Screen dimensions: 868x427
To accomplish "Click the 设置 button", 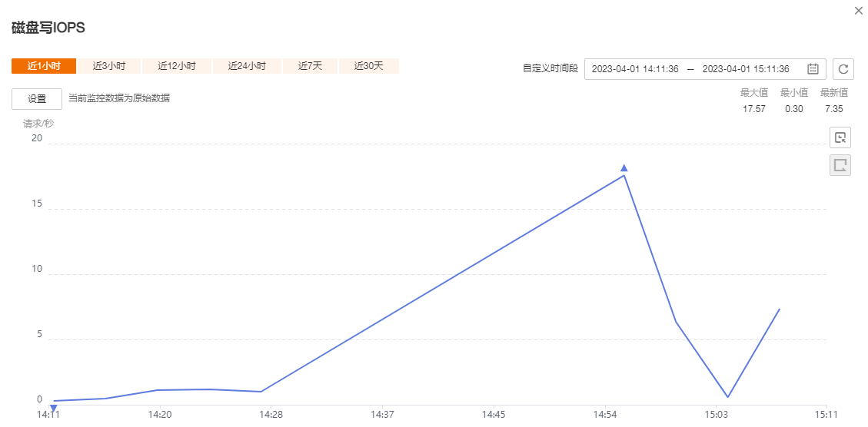I will [x=37, y=99].
